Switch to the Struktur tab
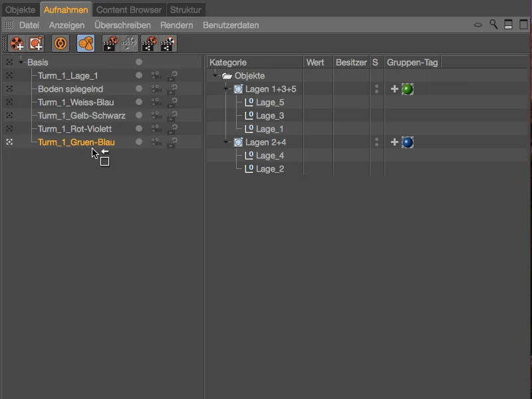The width and height of the screenshot is (532, 399). (186, 10)
